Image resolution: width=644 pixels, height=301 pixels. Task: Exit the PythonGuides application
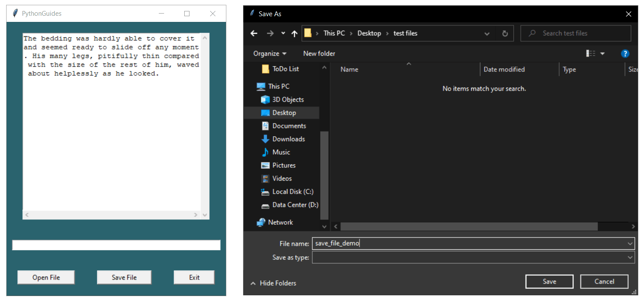194,277
